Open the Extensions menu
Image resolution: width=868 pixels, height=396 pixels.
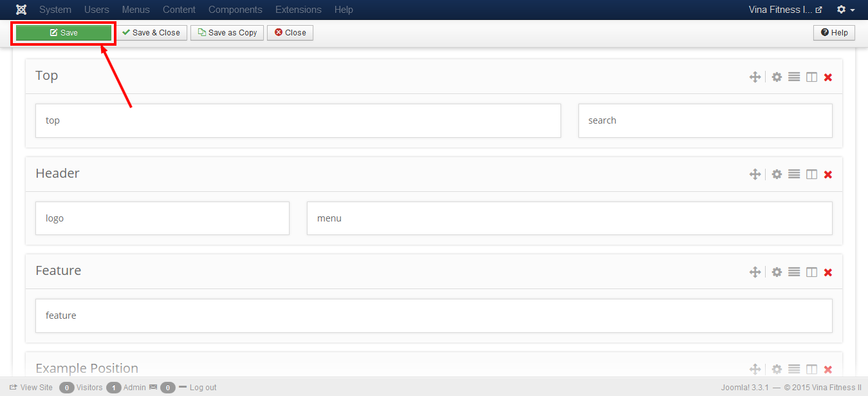point(298,10)
